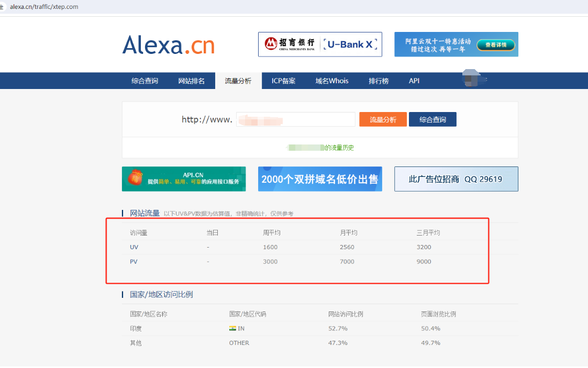Select the 当日 column header
The width and height of the screenshot is (588, 368).
coord(212,233)
